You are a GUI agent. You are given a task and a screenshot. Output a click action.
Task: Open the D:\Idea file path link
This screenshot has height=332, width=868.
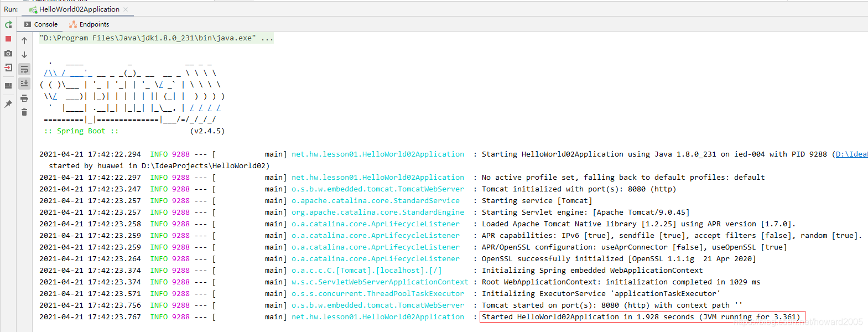pos(851,154)
